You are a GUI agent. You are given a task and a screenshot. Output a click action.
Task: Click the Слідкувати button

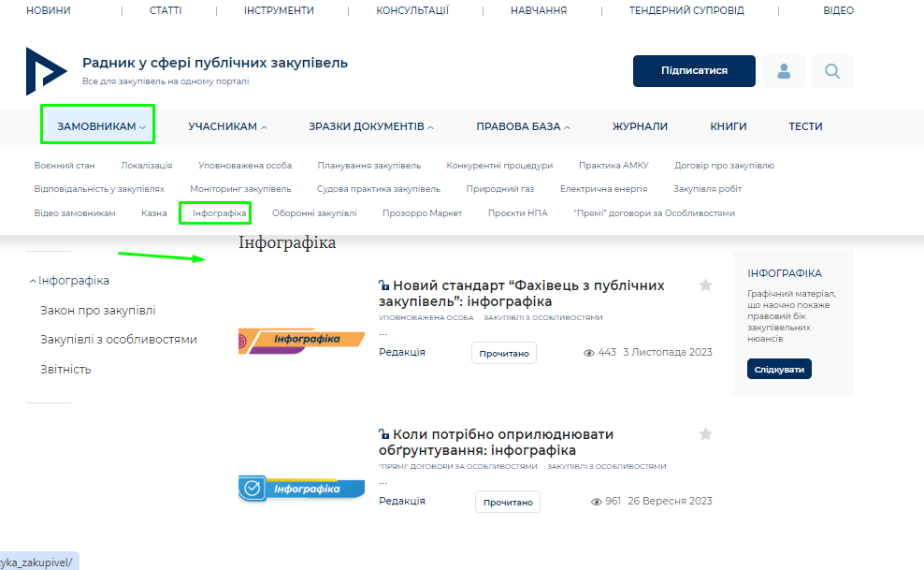tap(779, 369)
